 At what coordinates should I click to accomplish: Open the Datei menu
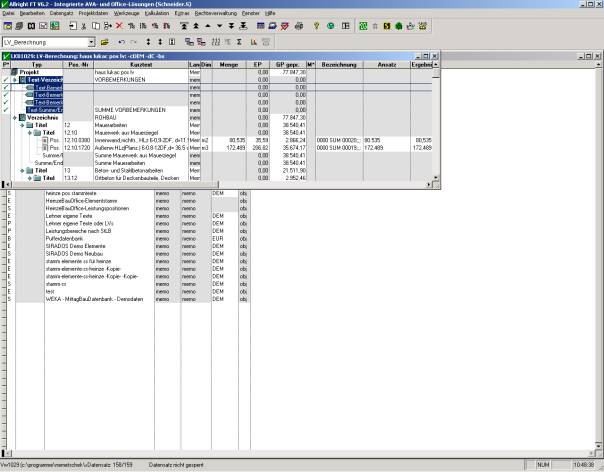pyautogui.click(x=8, y=13)
